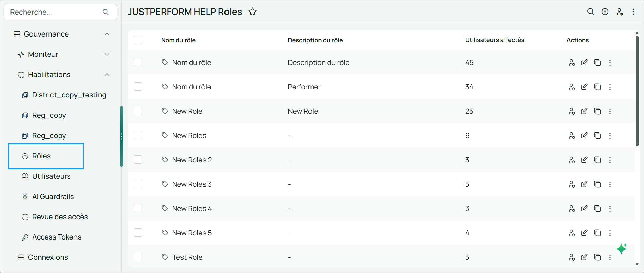Image resolution: width=644 pixels, height=273 pixels.
Task: Open the header three-dot options menu
Action: click(x=634, y=12)
